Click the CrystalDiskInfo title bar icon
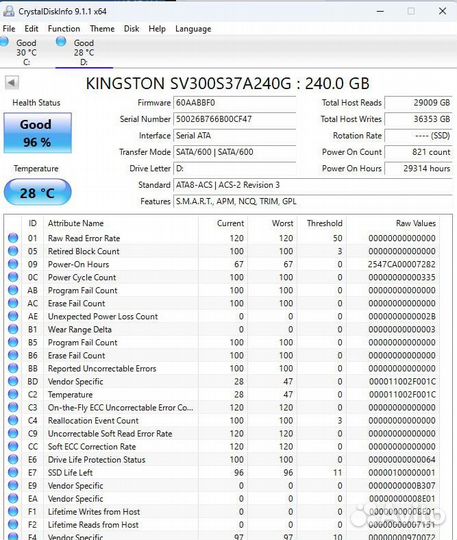The width and height of the screenshot is (457, 540). coord(8,11)
